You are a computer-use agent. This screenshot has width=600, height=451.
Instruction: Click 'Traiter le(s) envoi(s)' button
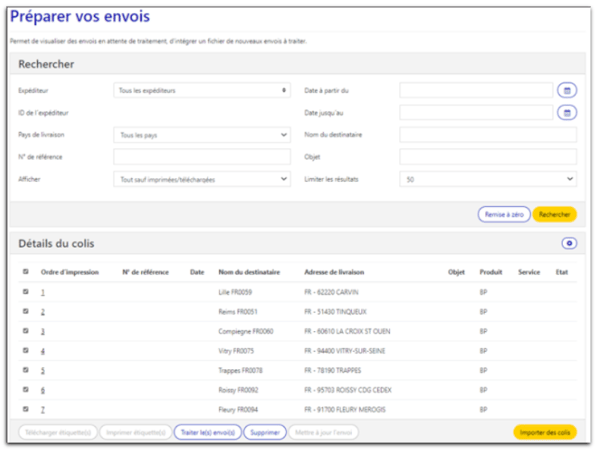coord(207,432)
